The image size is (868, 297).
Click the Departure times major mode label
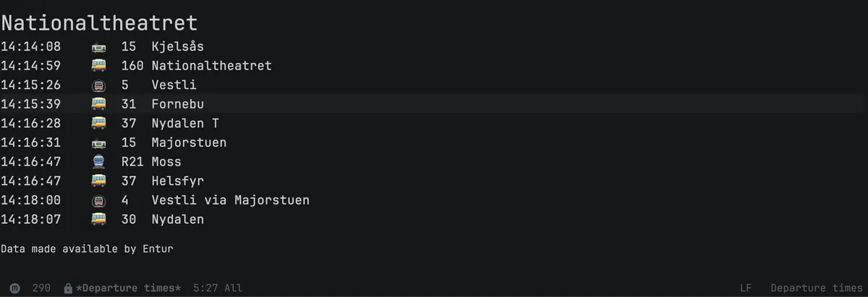click(x=817, y=288)
